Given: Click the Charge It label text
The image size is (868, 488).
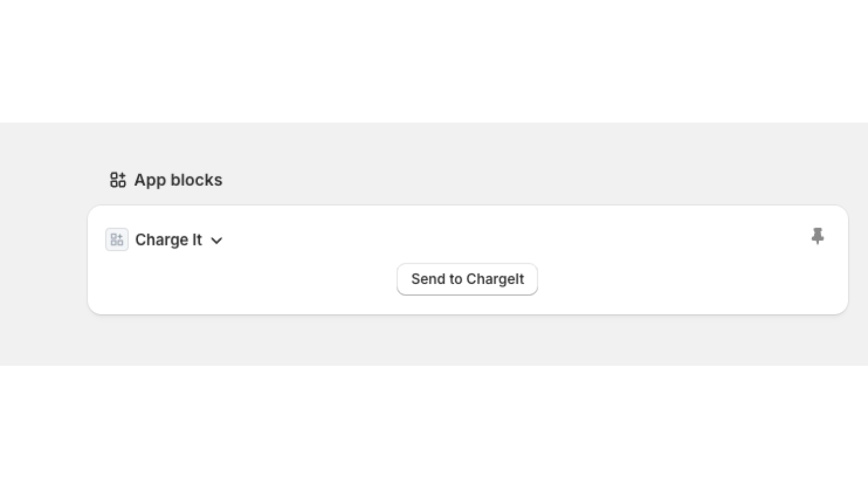Looking at the screenshot, I should [168, 240].
